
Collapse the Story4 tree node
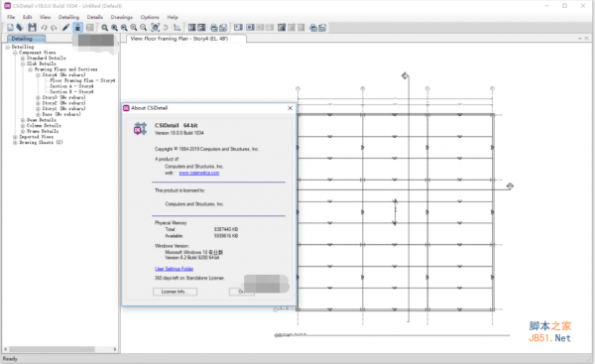38,75
